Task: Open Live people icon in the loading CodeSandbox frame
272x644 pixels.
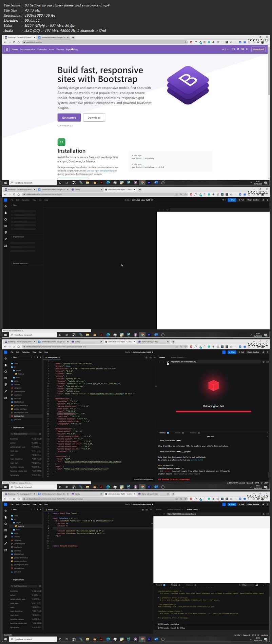Action: [5, 246]
